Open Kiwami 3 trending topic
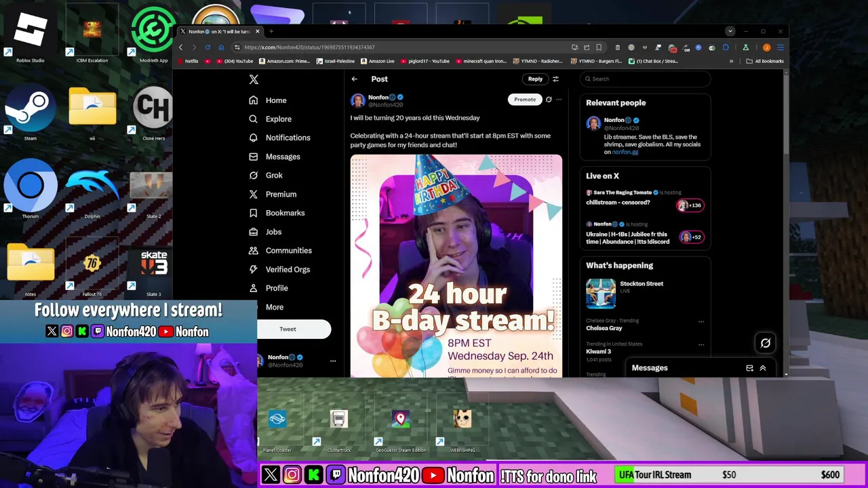Viewport: 868px width, 488px height. click(x=598, y=352)
